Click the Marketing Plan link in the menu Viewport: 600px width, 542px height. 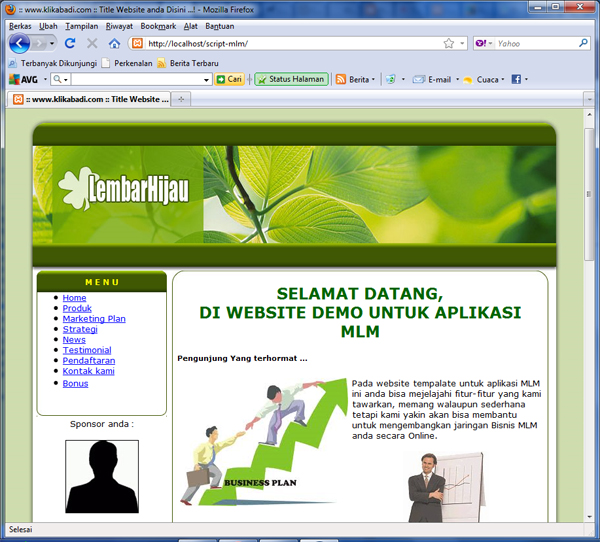(94, 319)
